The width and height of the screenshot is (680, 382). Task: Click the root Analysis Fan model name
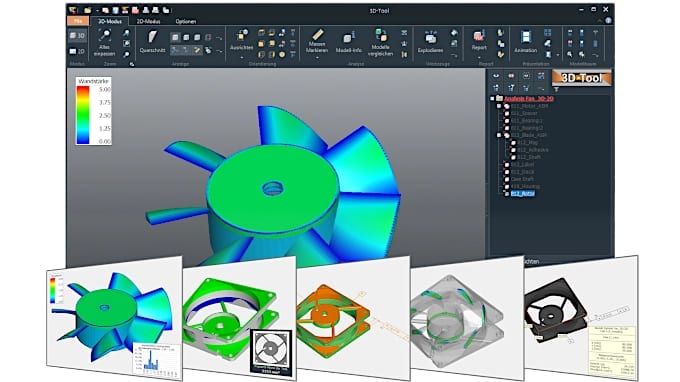(529, 99)
